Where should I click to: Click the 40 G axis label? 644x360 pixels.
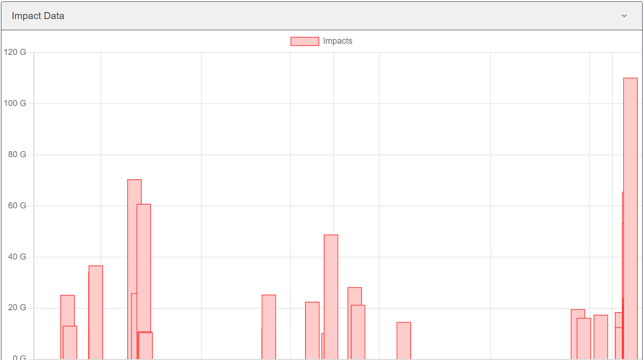point(17,257)
